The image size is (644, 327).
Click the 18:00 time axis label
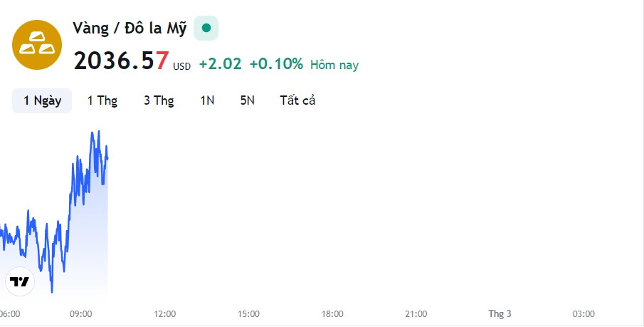[332, 314]
